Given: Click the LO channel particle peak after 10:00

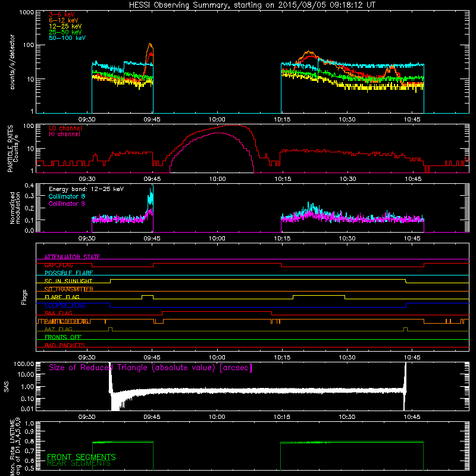Looking at the screenshot, I should tap(234, 126).
